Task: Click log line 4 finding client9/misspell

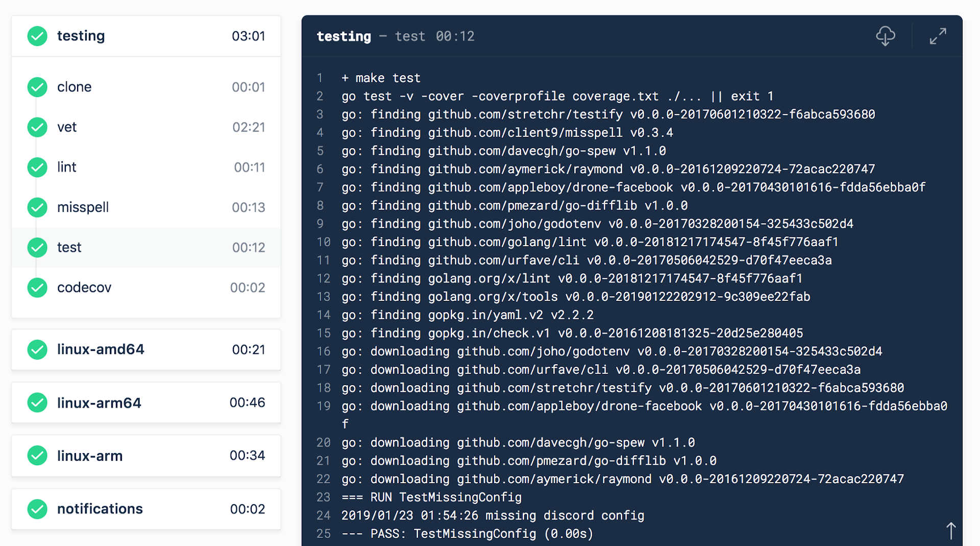Action: click(507, 133)
